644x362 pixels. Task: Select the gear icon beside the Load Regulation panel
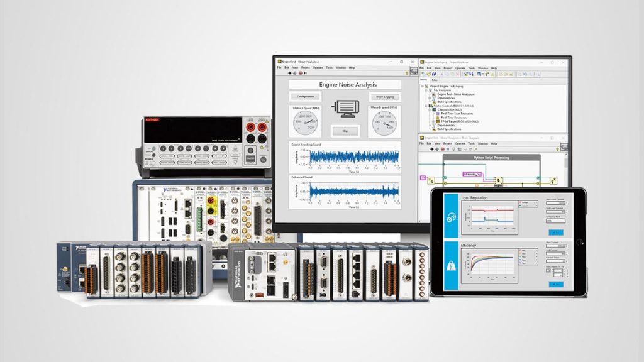point(450,216)
